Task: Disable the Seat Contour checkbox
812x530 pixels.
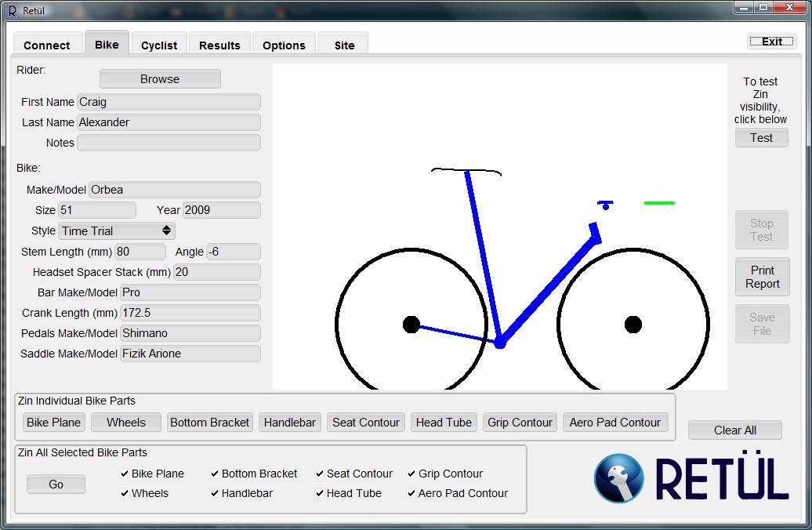Action: 320,473
